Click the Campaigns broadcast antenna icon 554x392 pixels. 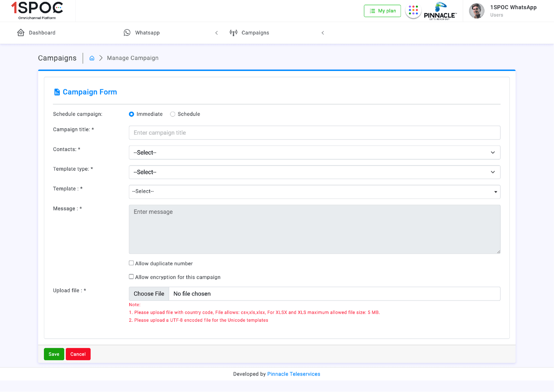[234, 33]
